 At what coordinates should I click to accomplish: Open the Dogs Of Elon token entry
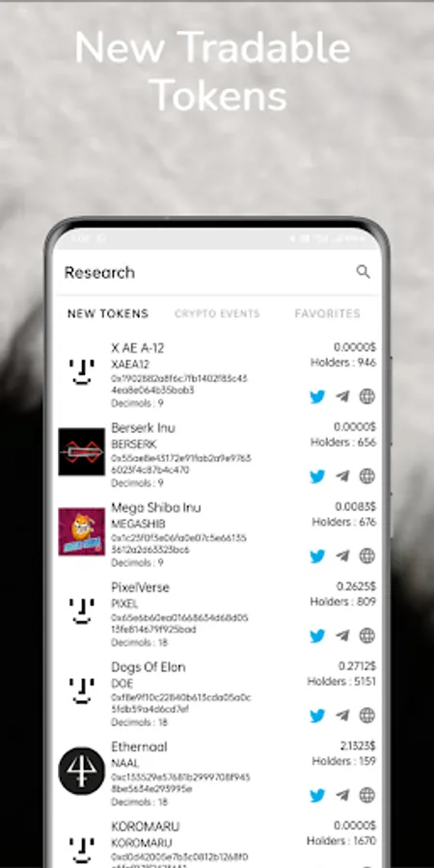217,695
